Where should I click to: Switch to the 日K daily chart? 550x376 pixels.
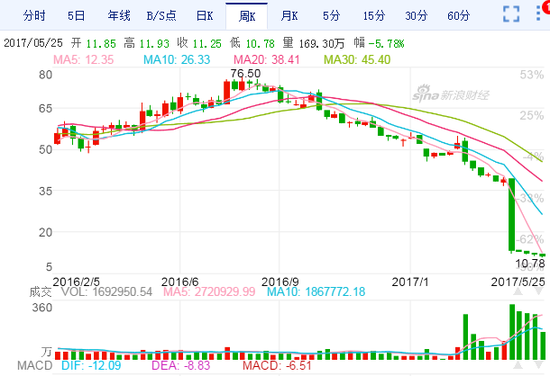click(204, 16)
